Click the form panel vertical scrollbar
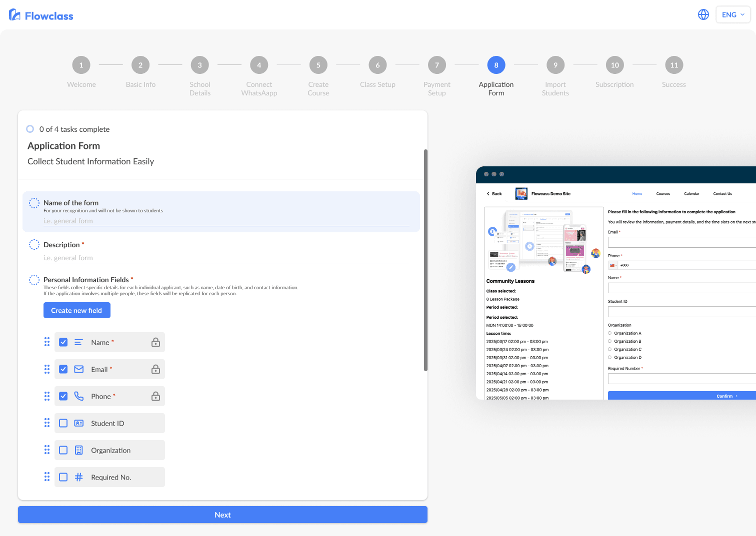 tap(425, 260)
